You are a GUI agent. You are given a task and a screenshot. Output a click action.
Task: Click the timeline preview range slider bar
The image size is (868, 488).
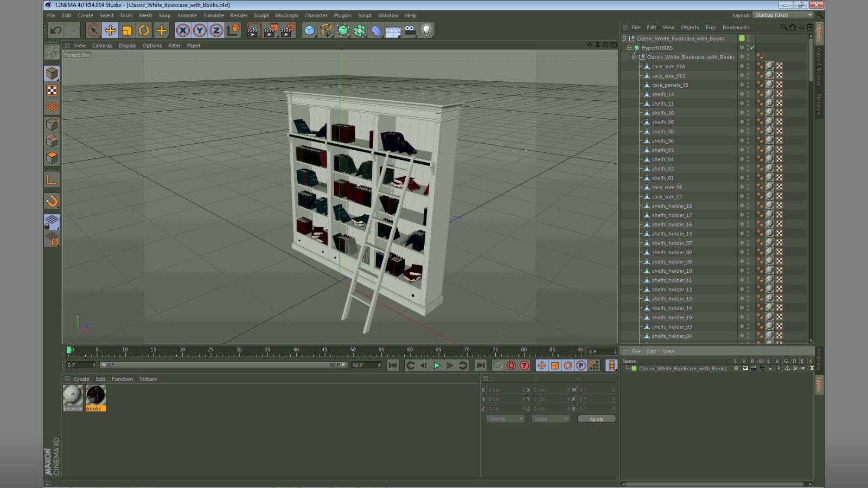[x=224, y=365]
